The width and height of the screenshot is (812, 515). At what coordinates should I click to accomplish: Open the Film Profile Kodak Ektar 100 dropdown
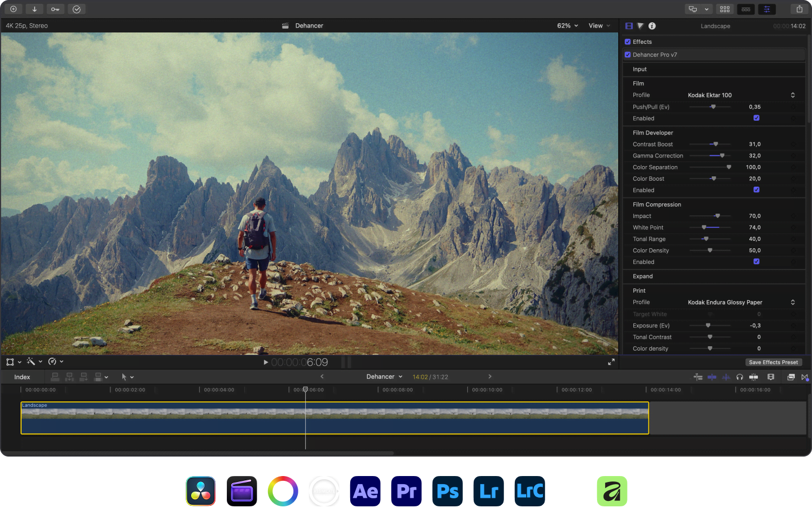[742, 95]
